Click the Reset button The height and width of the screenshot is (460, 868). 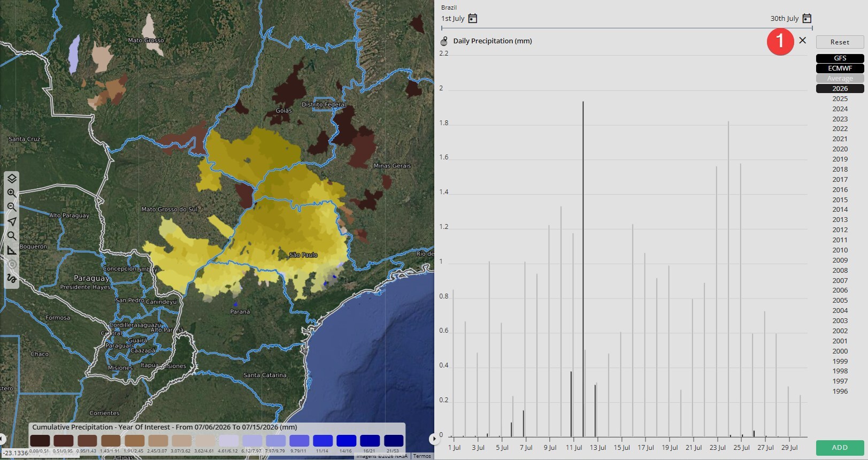(x=840, y=42)
